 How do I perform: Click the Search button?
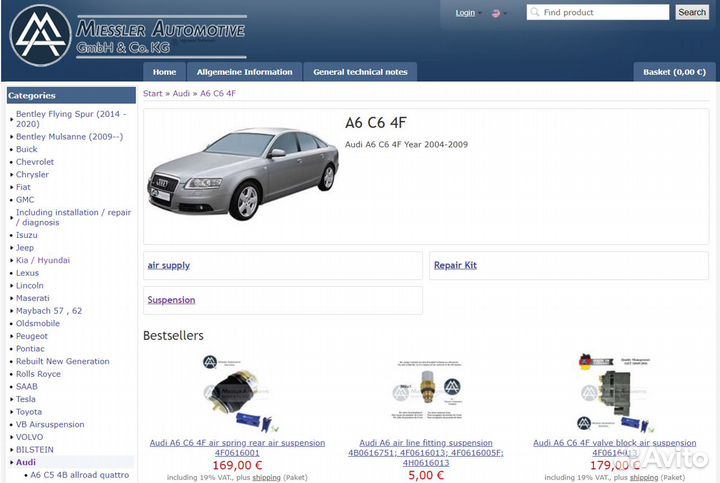692,12
